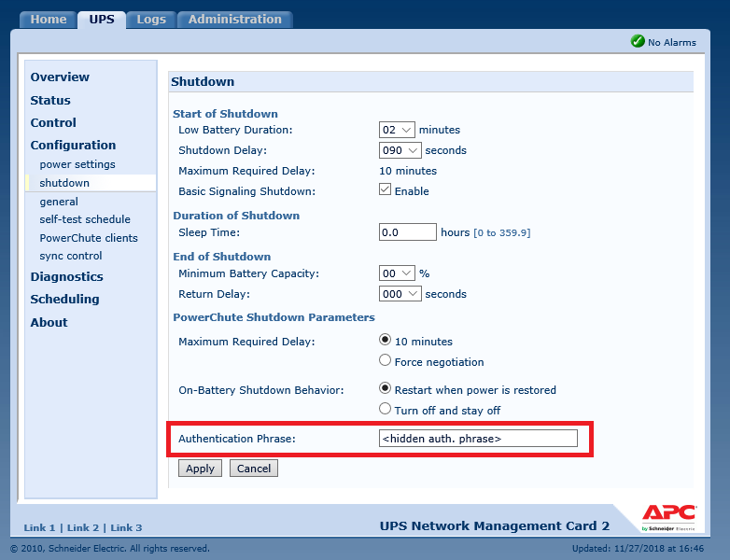Switch to the Logs tab
The image size is (730, 560).
tap(151, 20)
